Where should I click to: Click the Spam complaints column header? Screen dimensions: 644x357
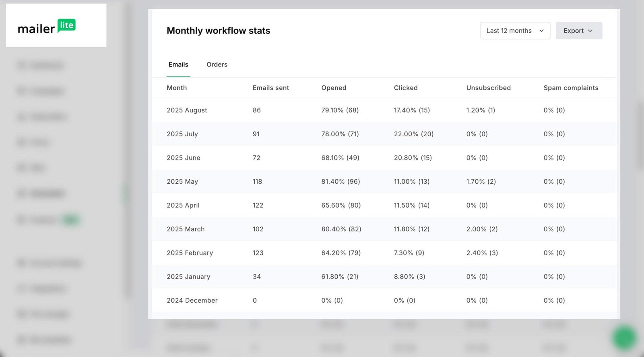(570, 88)
